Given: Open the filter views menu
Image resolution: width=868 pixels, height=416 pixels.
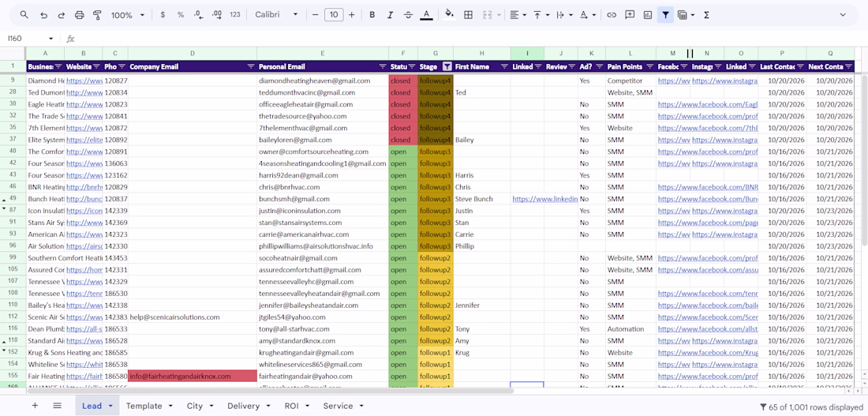Looking at the screenshot, I should click(686, 15).
